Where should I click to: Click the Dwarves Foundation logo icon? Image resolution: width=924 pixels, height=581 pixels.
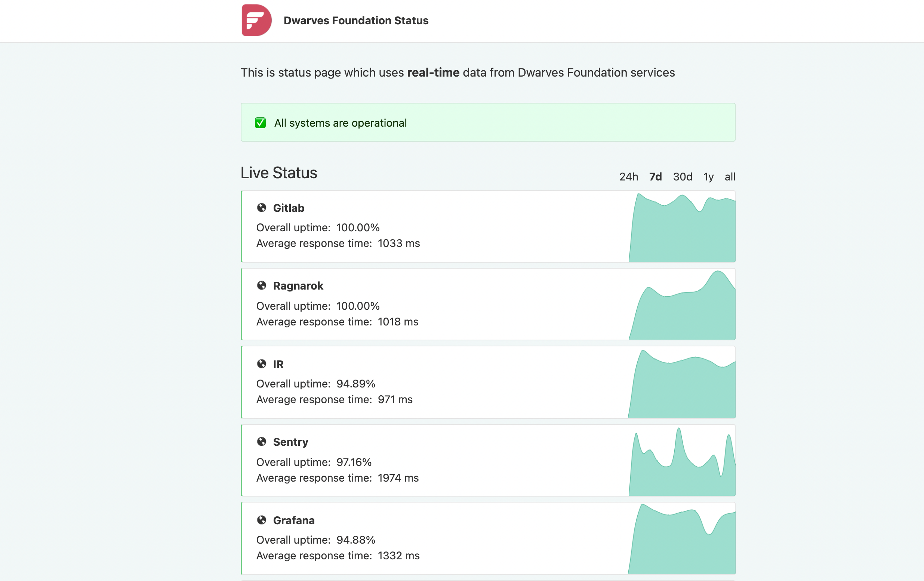point(256,20)
